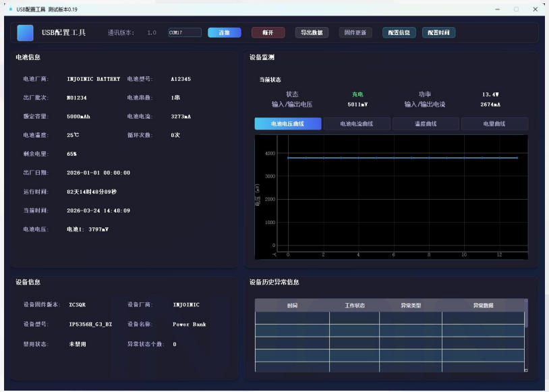Image resolution: width=549 pixels, height=392 pixels.
Task: Click the batch number N01234
Action: click(x=77, y=98)
